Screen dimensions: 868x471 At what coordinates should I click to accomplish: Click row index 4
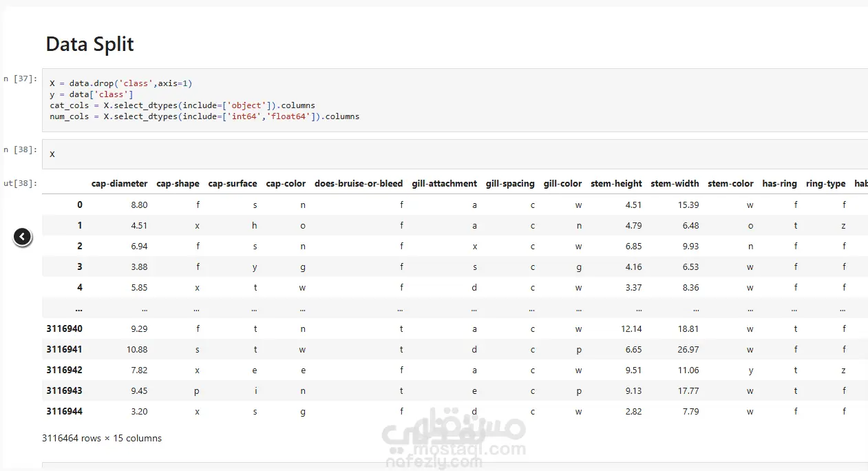pyautogui.click(x=79, y=287)
